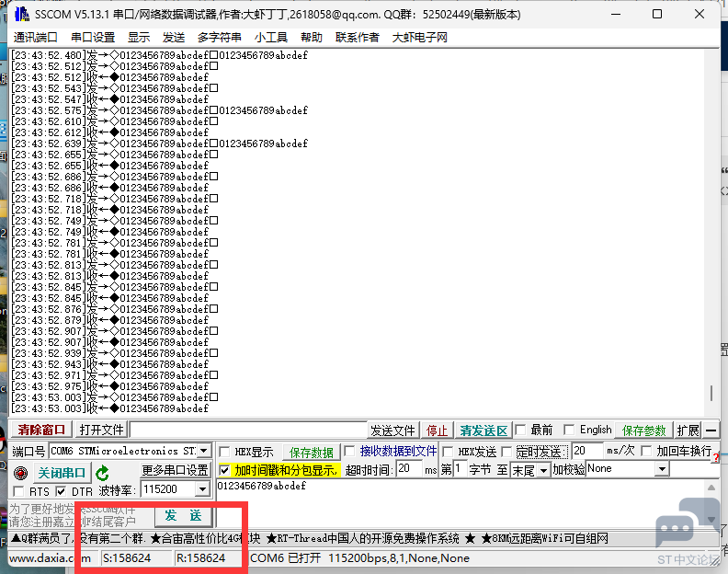Click the 关闭串口 button

click(x=62, y=473)
